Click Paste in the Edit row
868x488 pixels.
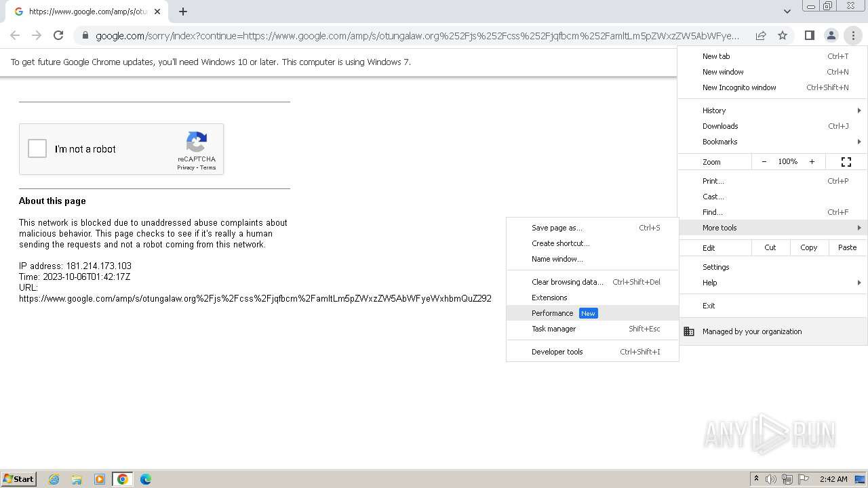pos(848,247)
